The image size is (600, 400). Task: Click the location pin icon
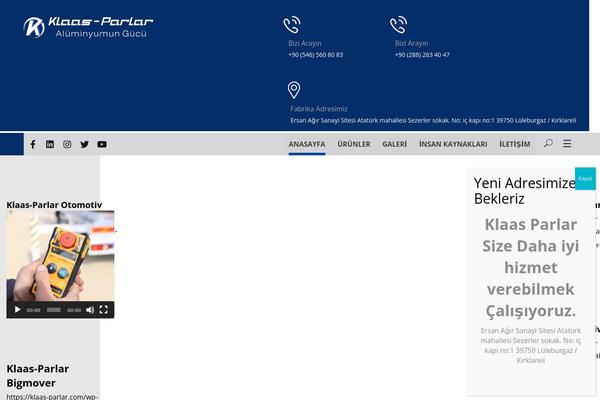pyautogui.click(x=294, y=90)
